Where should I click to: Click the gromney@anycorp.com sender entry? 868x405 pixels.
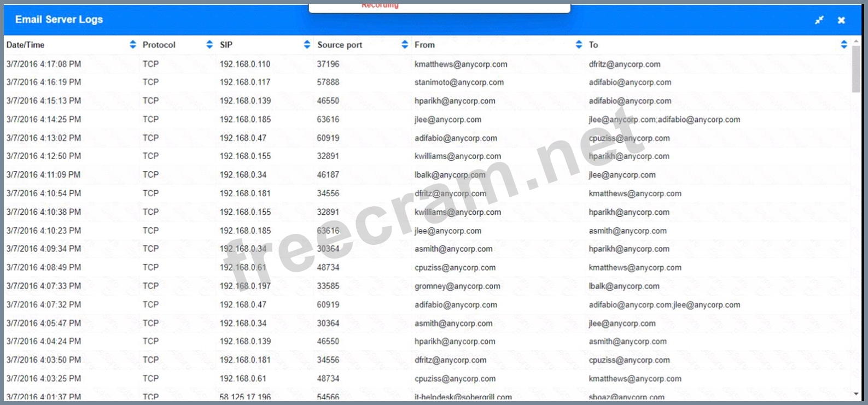click(x=457, y=286)
